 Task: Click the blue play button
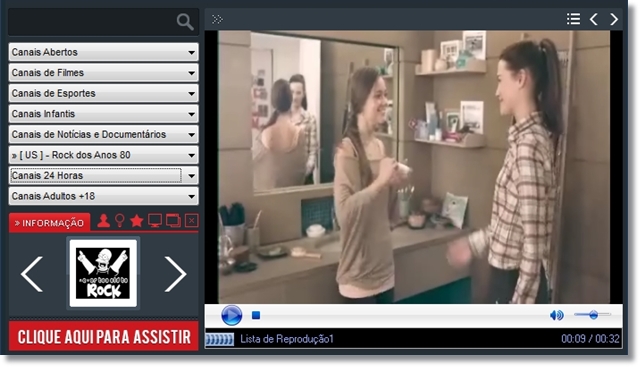pos(231,316)
